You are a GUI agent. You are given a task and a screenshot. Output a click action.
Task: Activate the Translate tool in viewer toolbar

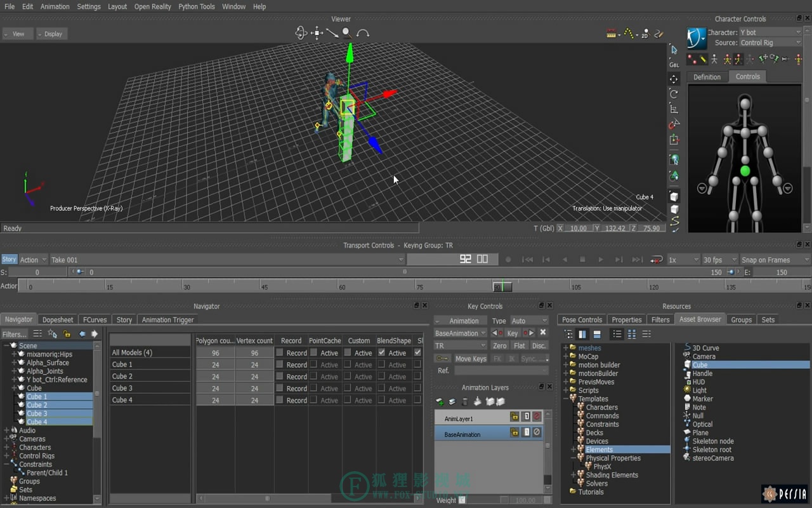click(674, 79)
